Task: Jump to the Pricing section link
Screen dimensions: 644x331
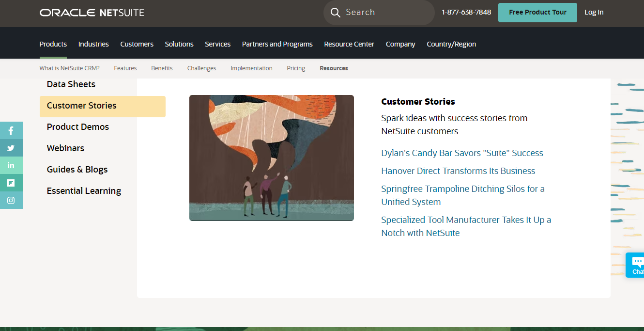Action: tap(296, 68)
